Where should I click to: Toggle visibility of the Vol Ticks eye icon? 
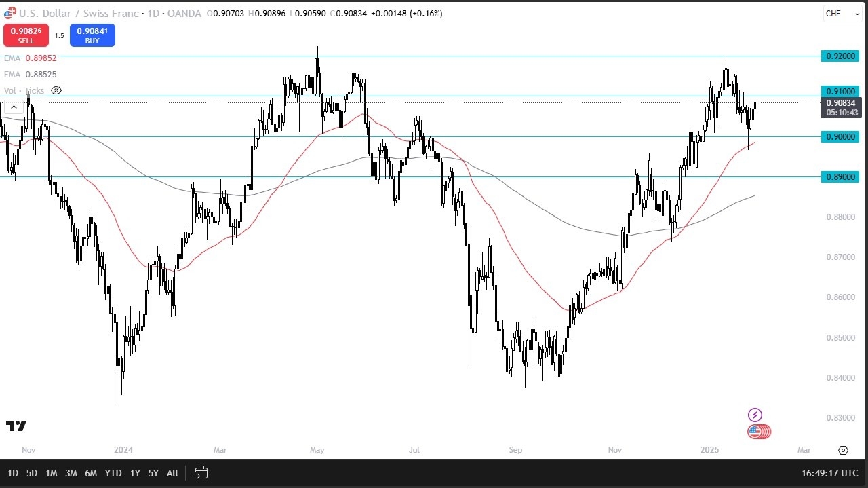[x=56, y=90]
